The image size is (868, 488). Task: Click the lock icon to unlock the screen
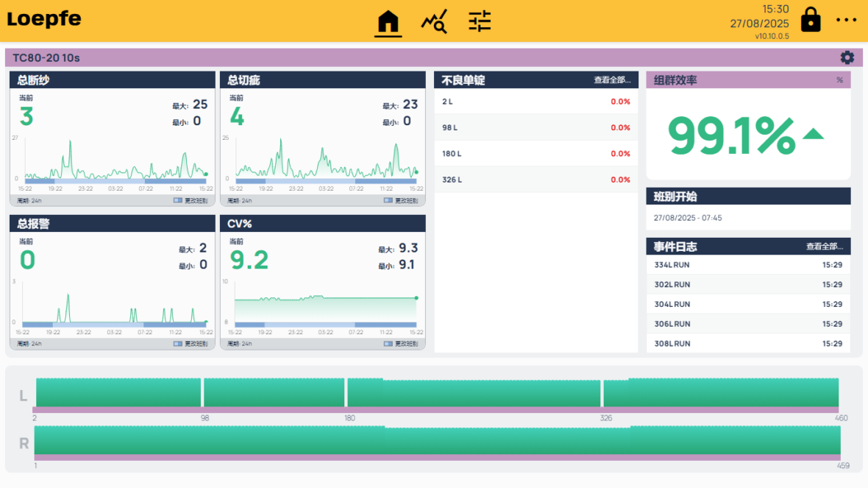811,20
